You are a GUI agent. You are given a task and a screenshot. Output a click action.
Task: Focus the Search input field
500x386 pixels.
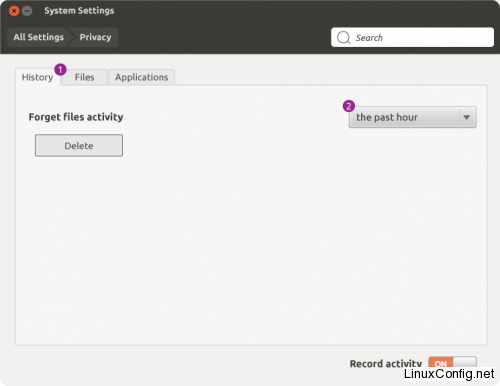tap(412, 37)
